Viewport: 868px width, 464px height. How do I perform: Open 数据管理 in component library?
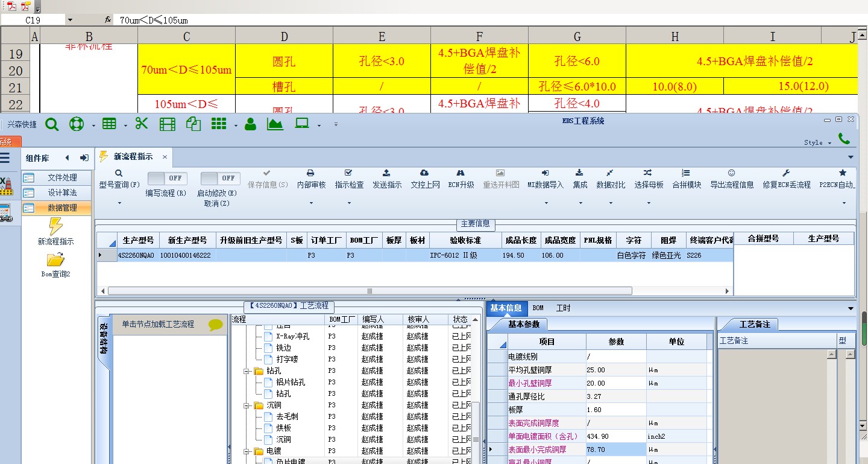pos(57,208)
